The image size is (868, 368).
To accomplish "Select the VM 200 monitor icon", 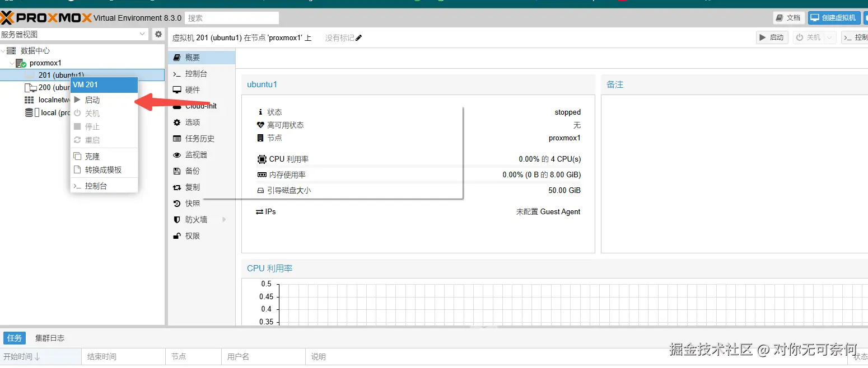I will tap(30, 88).
